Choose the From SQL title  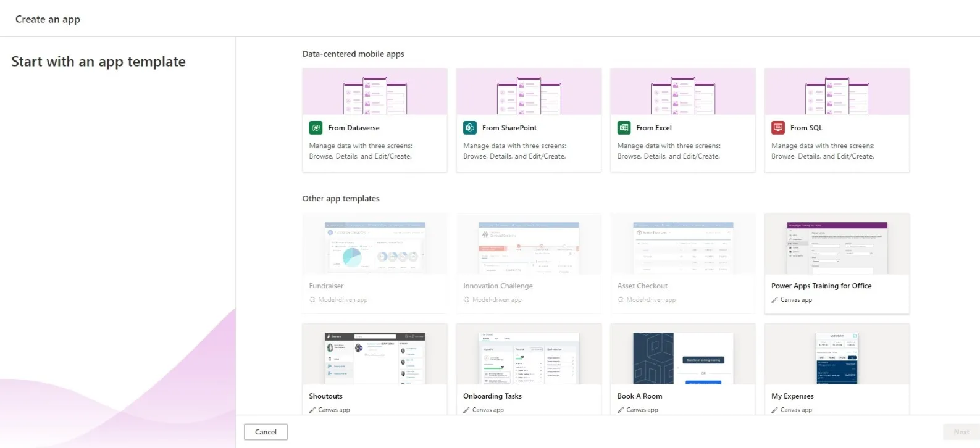click(806, 128)
